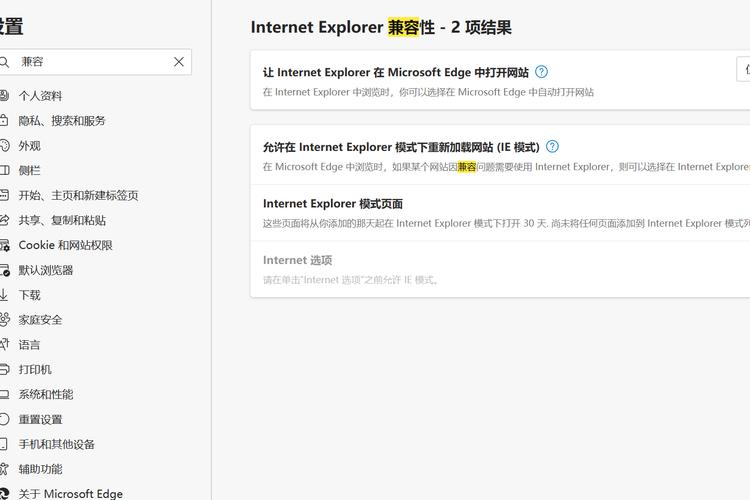Click the phone icon beside 手机和其他设备

[3, 444]
